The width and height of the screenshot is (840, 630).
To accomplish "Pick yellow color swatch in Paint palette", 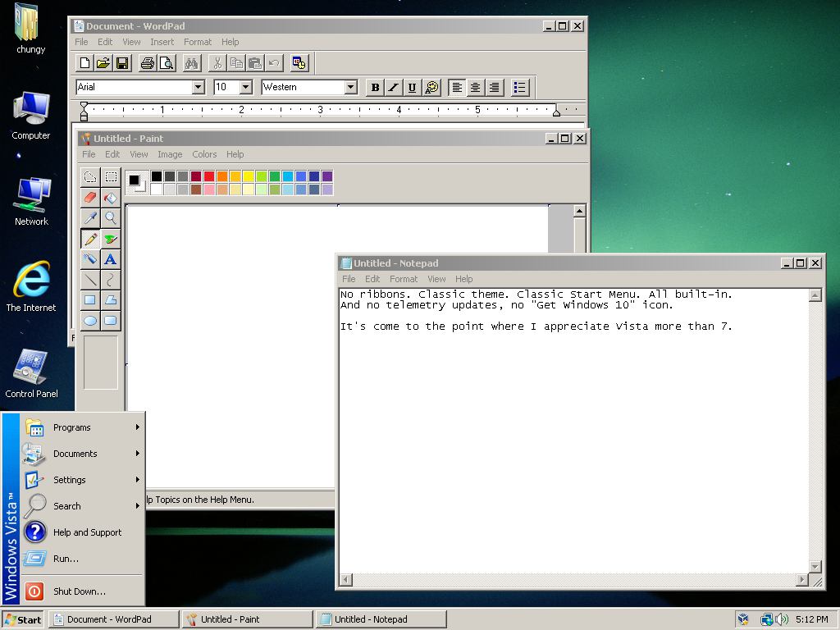I will pyautogui.click(x=248, y=176).
